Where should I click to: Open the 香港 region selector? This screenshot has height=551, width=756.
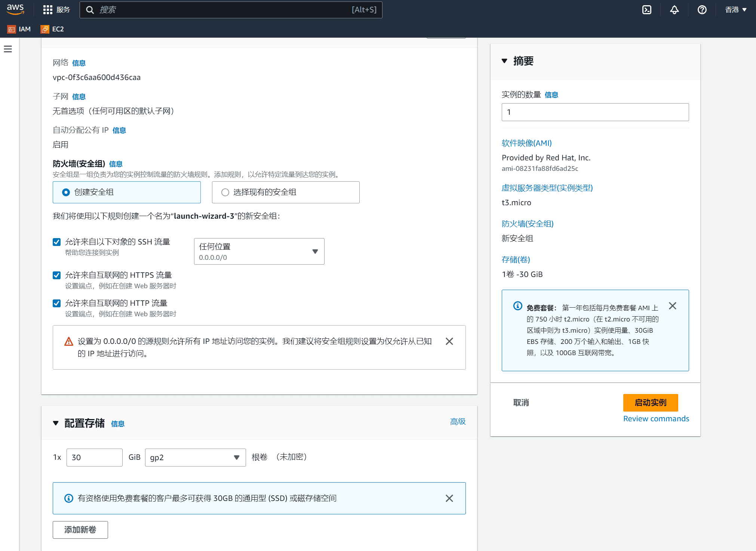click(735, 10)
